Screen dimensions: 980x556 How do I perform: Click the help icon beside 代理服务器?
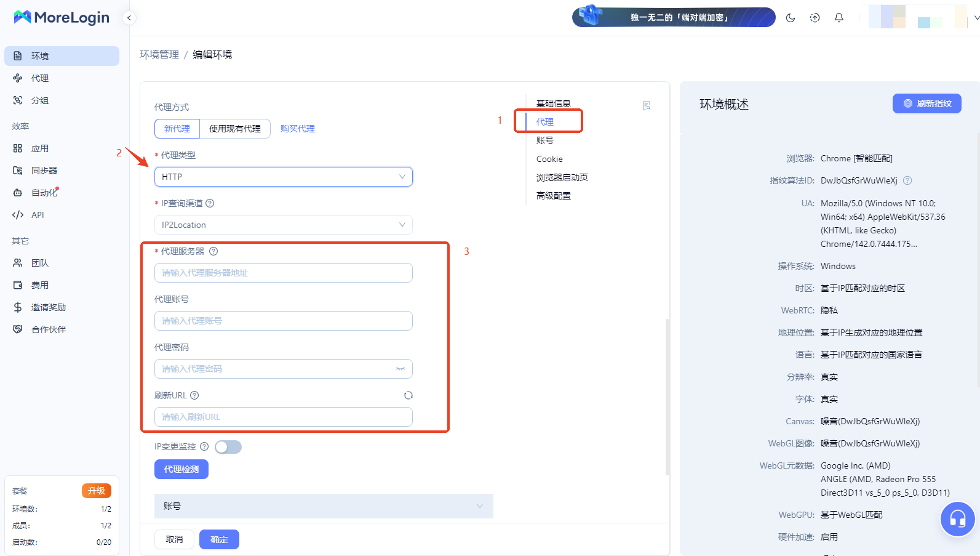click(x=213, y=251)
